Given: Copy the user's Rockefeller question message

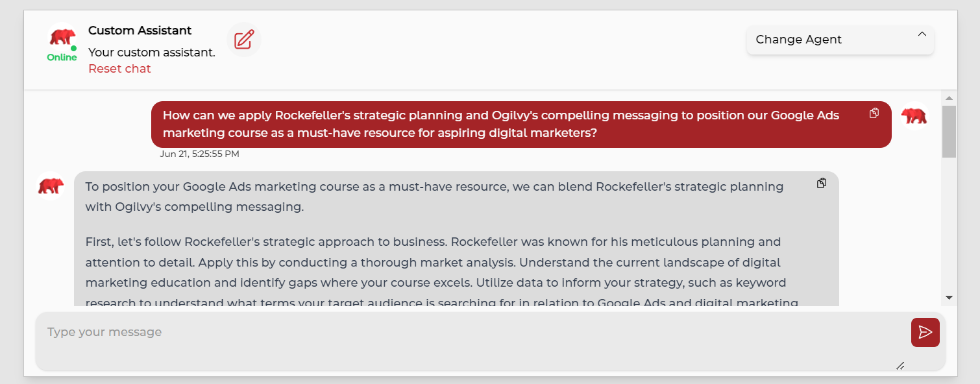Looking at the screenshot, I should click(874, 114).
